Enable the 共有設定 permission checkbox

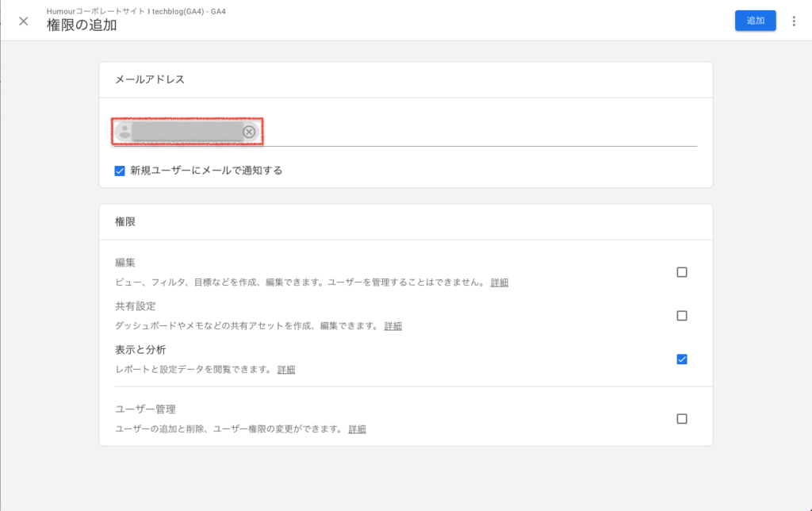[681, 316]
